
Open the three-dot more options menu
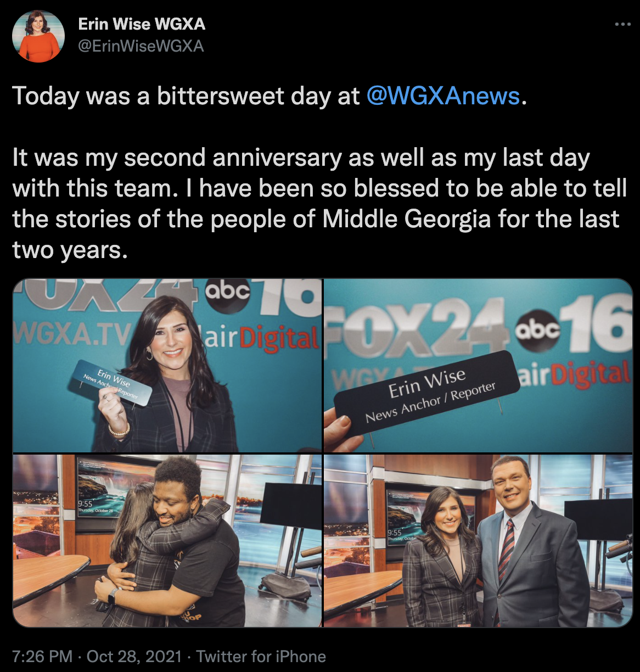click(x=622, y=24)
